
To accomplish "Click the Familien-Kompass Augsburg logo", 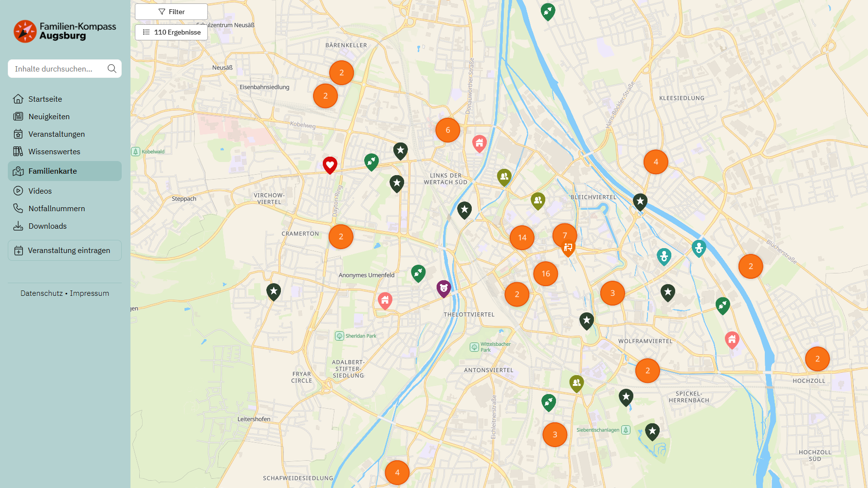I will click(x=64, y=31).
